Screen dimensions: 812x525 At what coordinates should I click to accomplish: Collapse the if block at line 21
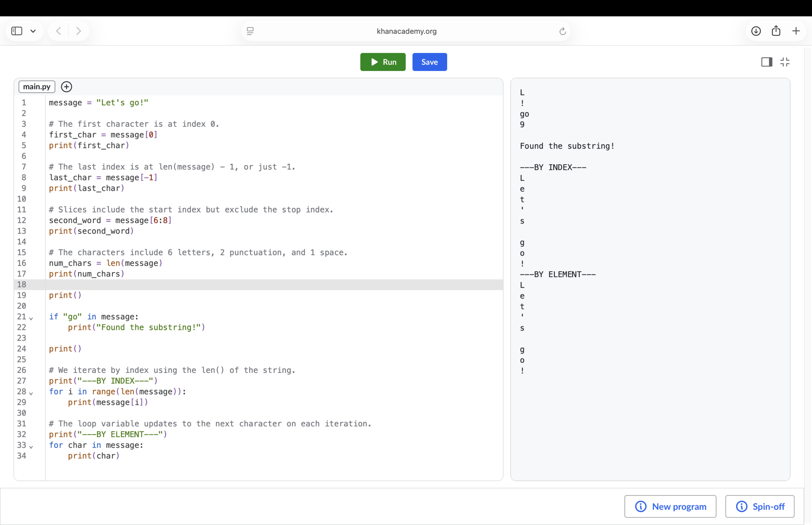click(31, 318)
